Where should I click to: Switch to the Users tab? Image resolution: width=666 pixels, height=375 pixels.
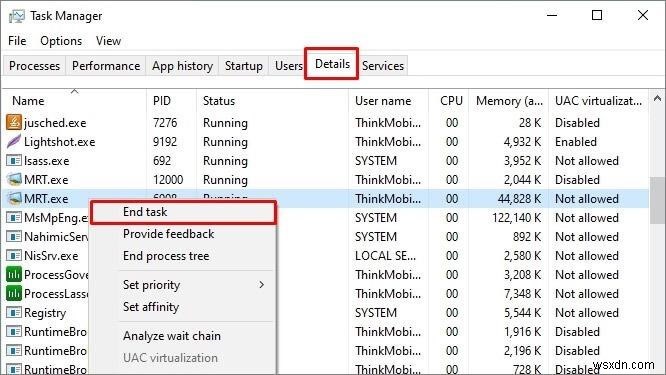coord(288,66)
